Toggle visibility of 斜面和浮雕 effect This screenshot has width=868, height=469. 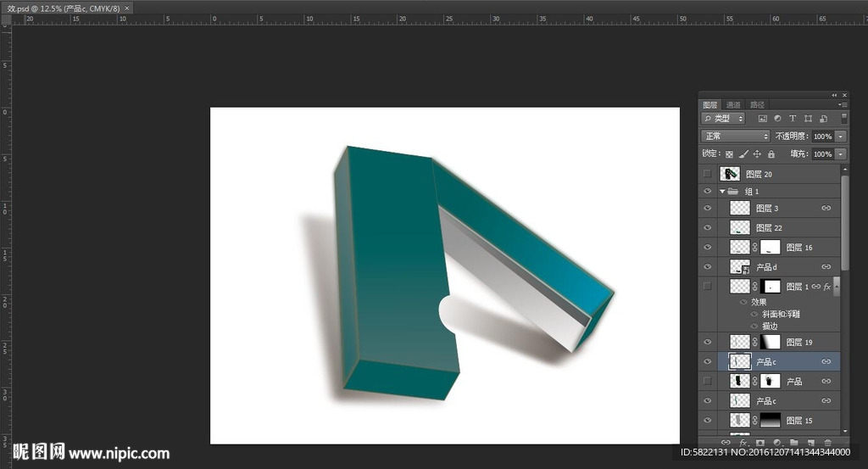[x=754, y=314]
